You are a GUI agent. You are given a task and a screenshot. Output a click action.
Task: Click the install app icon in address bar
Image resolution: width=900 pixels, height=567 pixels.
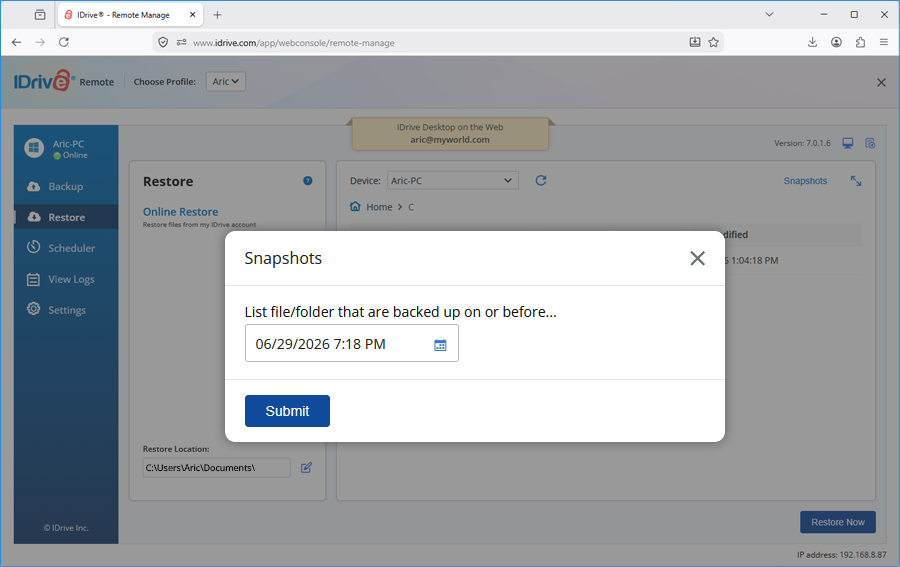tap(695, 42)
